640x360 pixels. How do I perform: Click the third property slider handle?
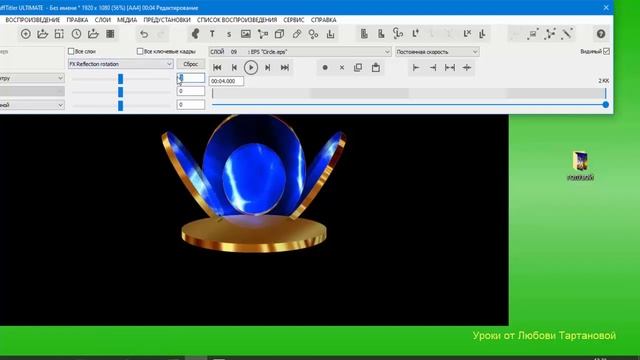pyautogui.click(x=120, y=106)
